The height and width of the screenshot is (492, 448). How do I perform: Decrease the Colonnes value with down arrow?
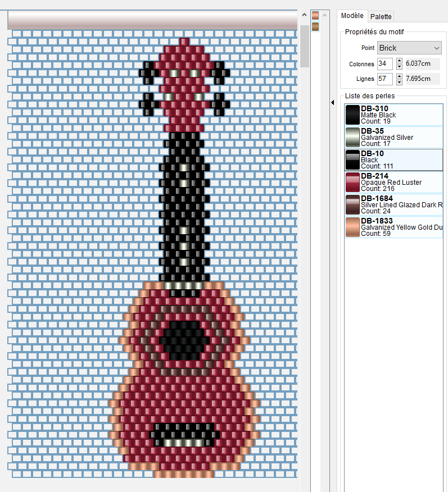coord(400,67)
